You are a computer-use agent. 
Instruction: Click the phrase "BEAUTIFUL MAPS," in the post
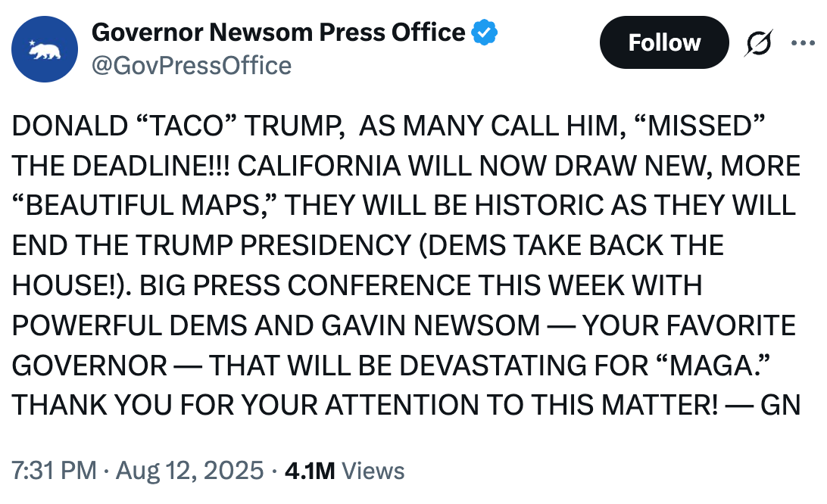[x=144, y=206]
